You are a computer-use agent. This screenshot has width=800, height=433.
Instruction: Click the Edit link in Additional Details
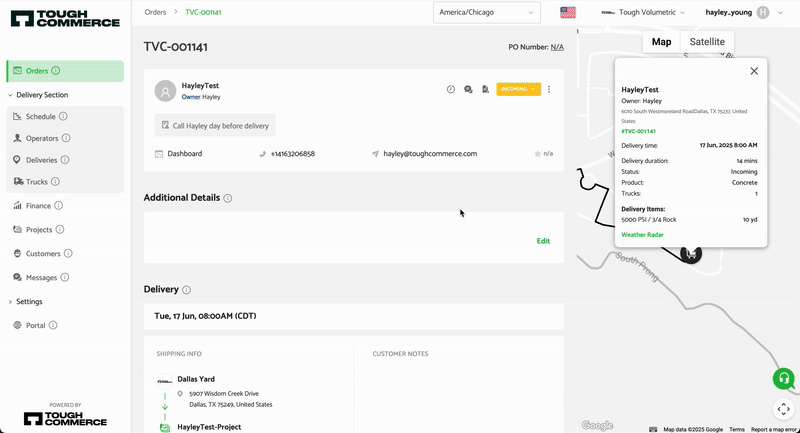click(x=543, y=241)
